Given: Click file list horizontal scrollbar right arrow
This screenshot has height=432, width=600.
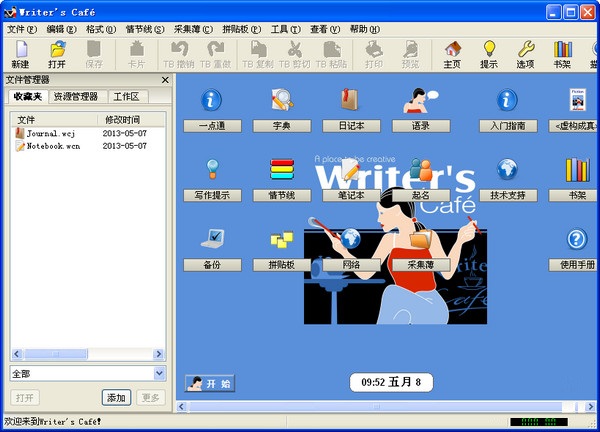Looking at the screenshot, I should point(158,354).
